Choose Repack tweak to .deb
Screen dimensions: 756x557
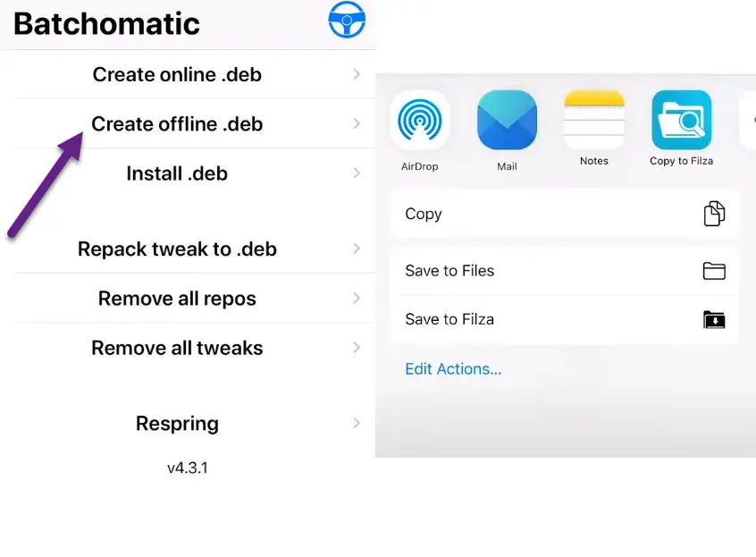click(188, 249)
